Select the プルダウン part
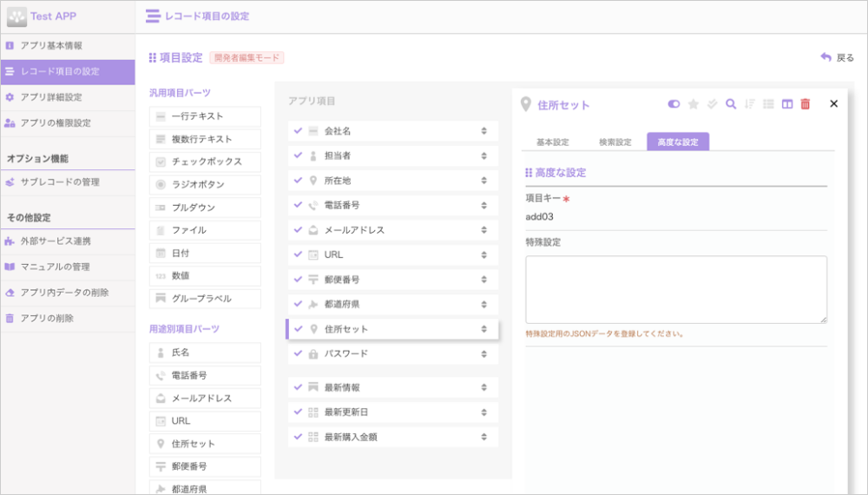Image resolution: width=868 pixels, height=495 pixels. [205, 208]
